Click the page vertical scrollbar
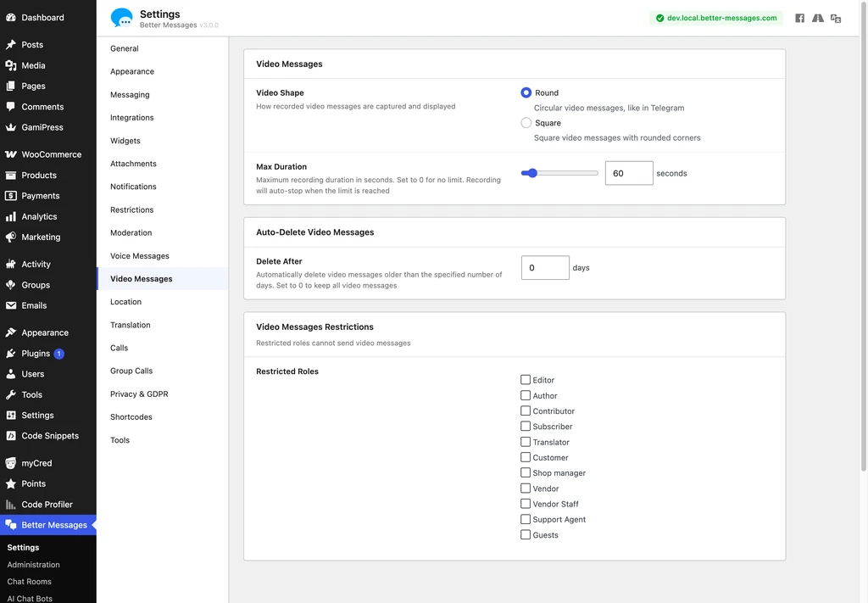Viewport: 868px width, 603px height. 864,236
